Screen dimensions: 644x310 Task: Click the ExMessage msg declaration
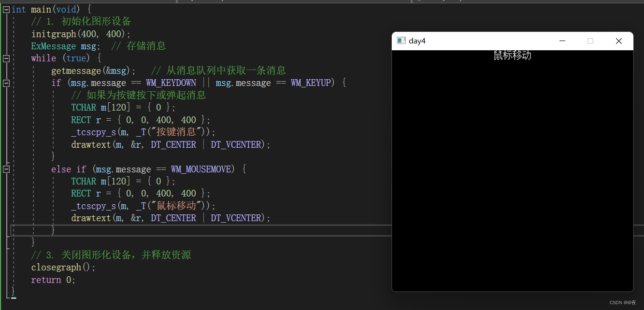pyautogui.click(x=66, y=46)
